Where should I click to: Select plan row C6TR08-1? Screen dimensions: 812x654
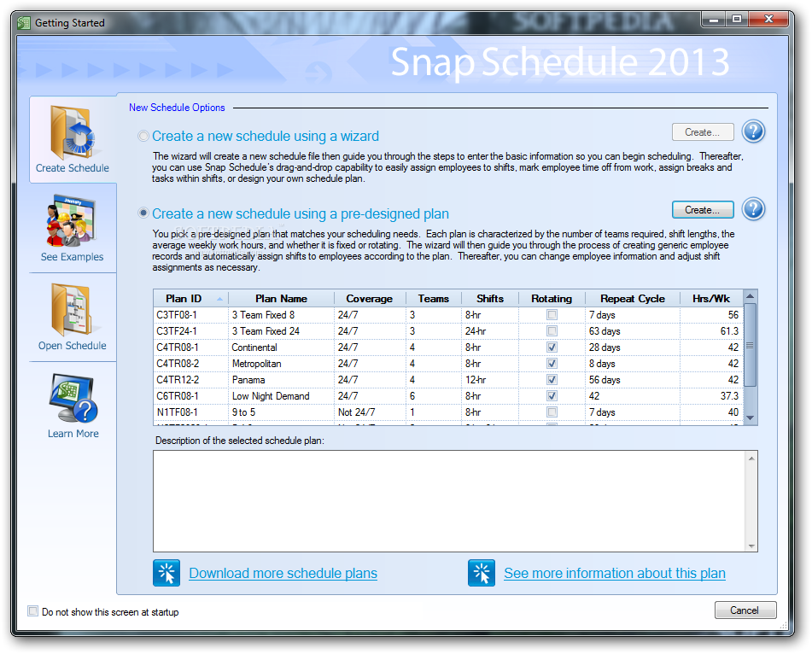[448, 396]
